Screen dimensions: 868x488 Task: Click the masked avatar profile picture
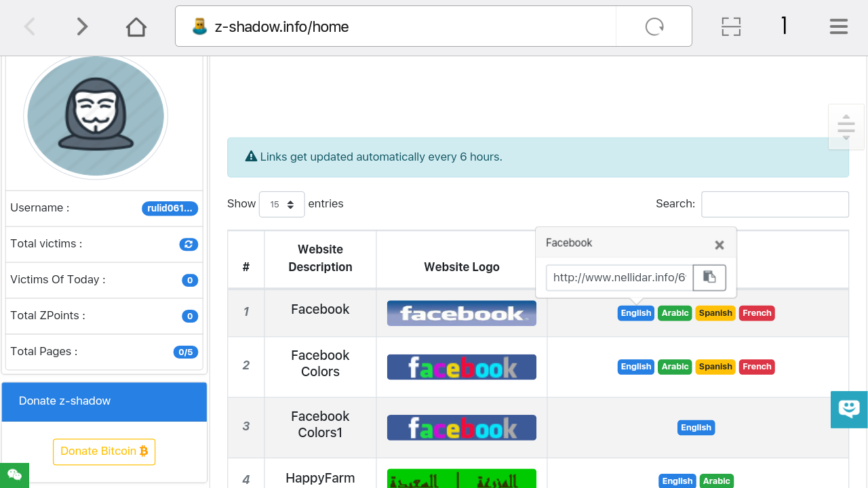[x=96, y=116]
